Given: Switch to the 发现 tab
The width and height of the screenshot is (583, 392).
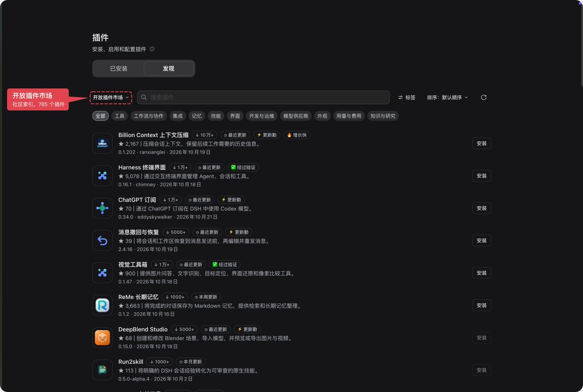Looking at the screenshot, I should pos(168,69).
